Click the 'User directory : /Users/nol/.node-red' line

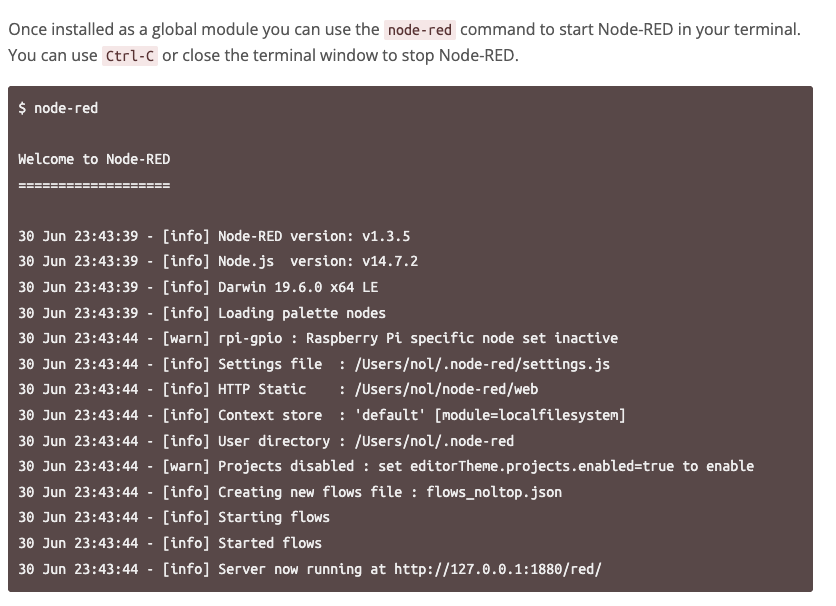pos(266,441)
